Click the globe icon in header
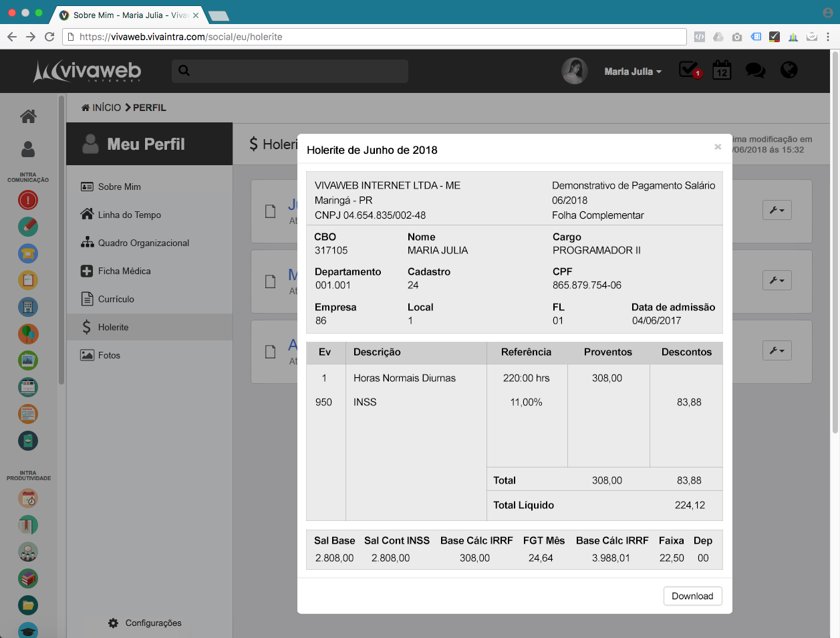 [789, 70]
